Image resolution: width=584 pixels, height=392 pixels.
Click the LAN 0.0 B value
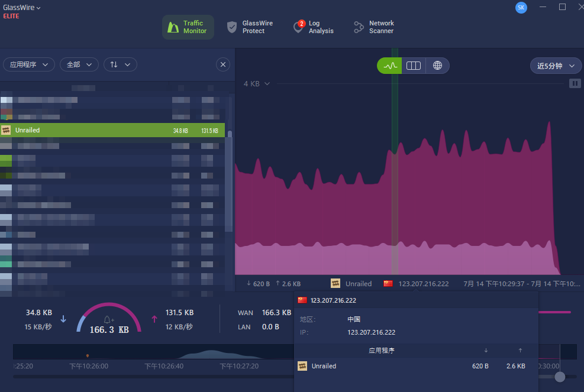point(270,327)
